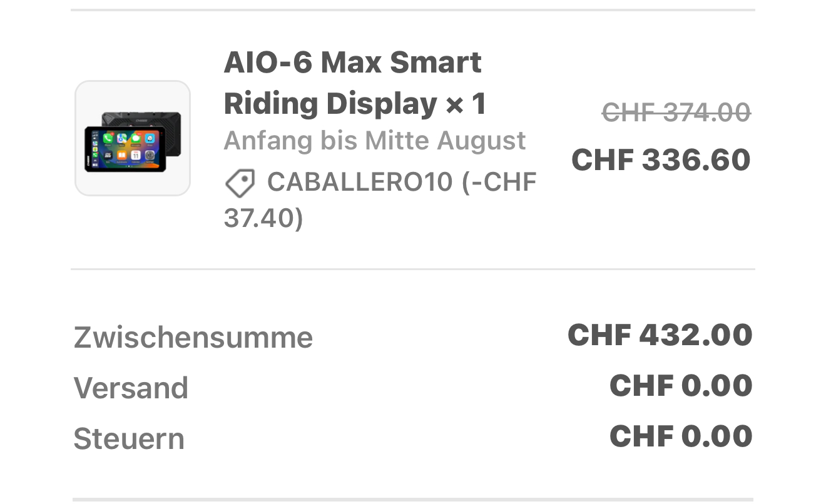Select the Anfang bis Mitte August delivery estimate

(374, 140)
